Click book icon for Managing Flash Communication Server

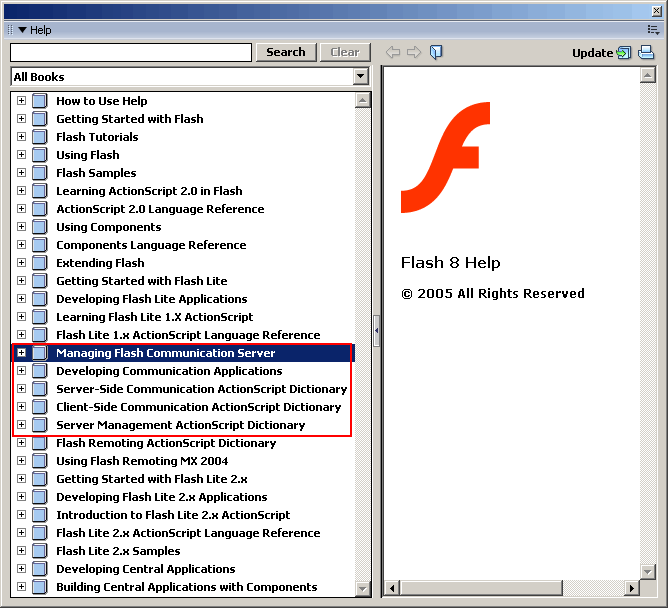point(40,353)
